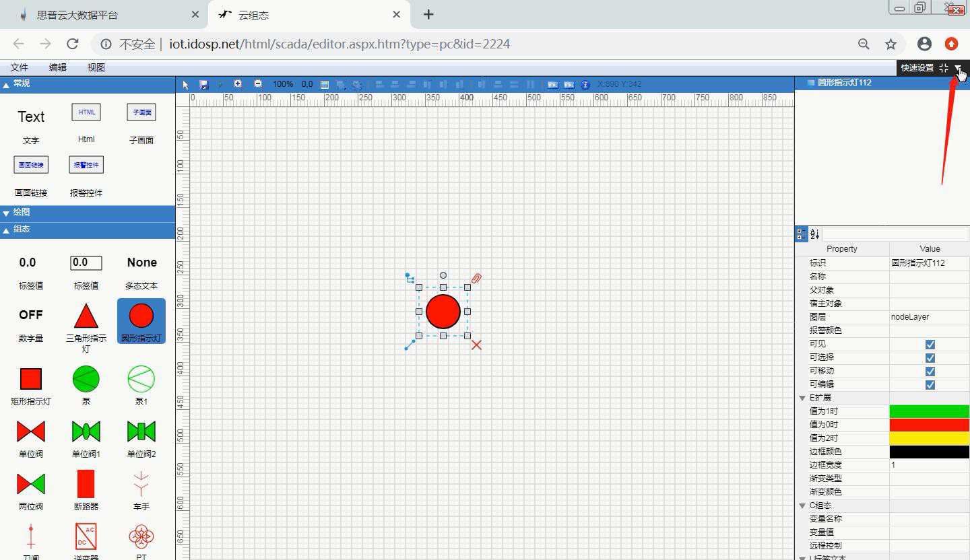Pick the 三角形指示灯 triangle indicator component
The height and width of the screenshot is (560, 970).
(86, 316)
